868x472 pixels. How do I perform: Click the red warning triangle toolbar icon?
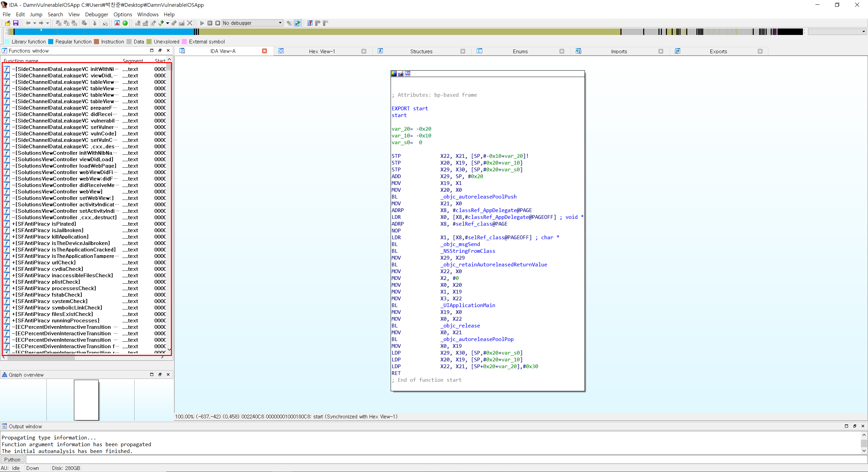(117, 23)
